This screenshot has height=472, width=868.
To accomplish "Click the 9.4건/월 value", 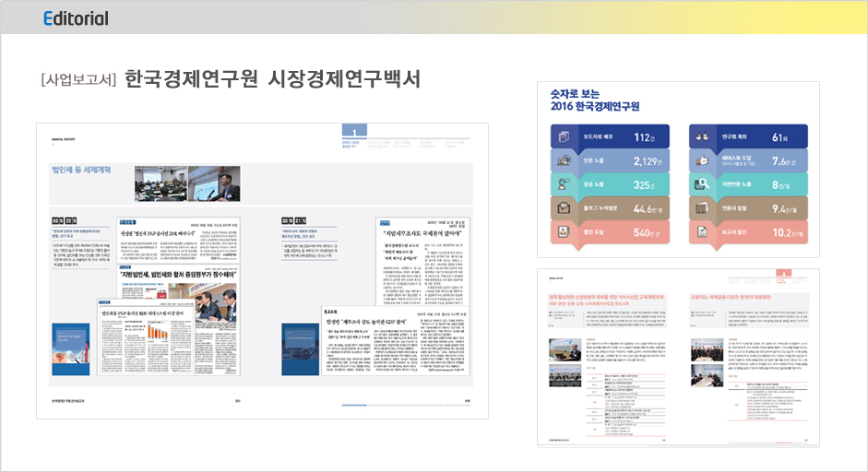I will 784,208.
